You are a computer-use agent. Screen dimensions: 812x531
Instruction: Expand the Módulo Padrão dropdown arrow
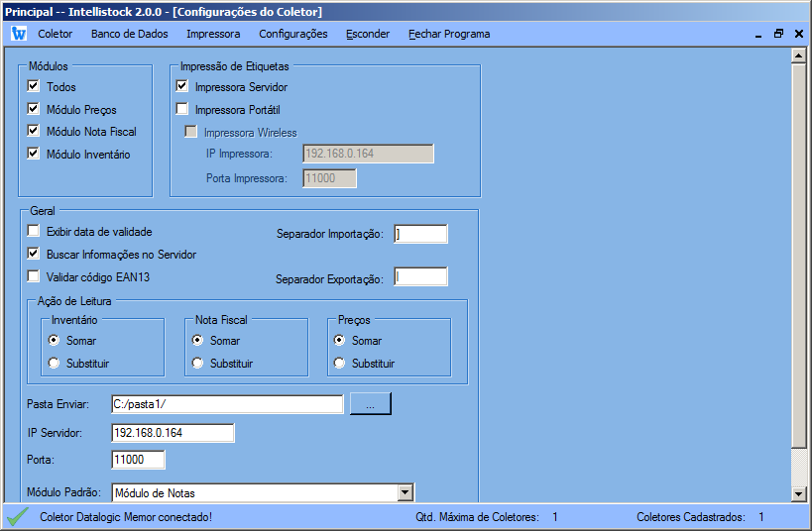coord(406,492)
